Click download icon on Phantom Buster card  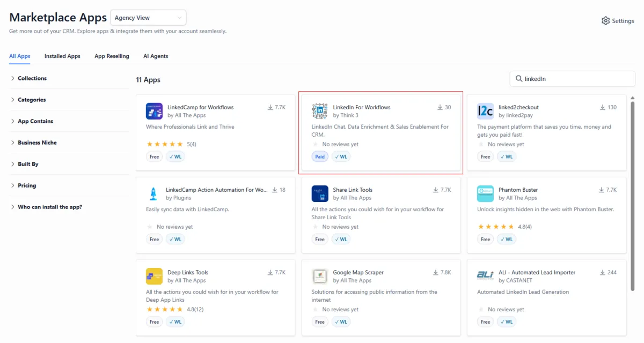601,190
